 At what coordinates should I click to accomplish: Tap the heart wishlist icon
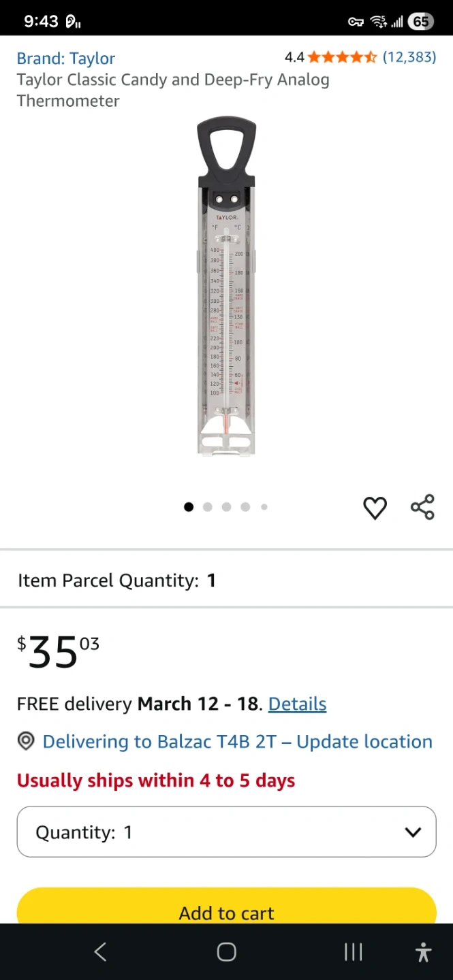375,508
